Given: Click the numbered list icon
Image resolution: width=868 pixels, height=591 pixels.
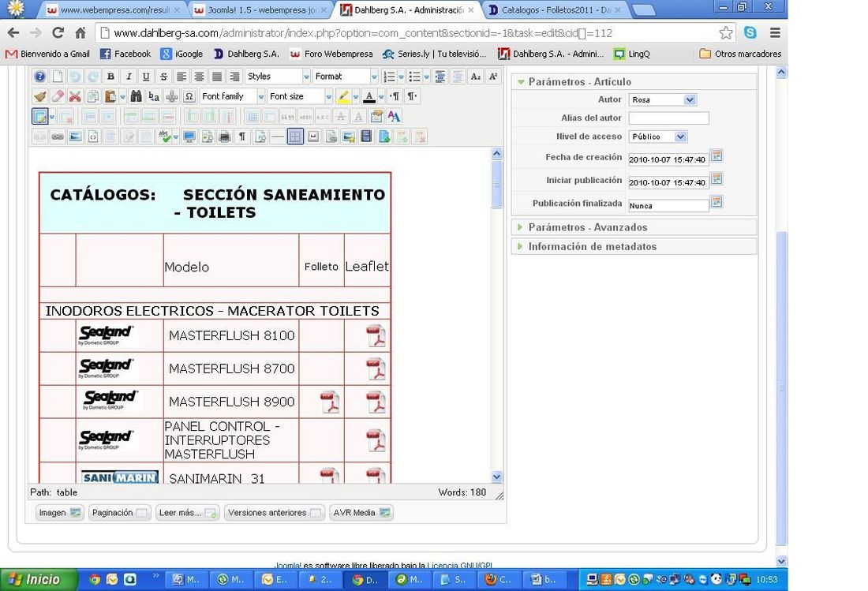Looking at the screenshot, I should click(x=390, y=77).
